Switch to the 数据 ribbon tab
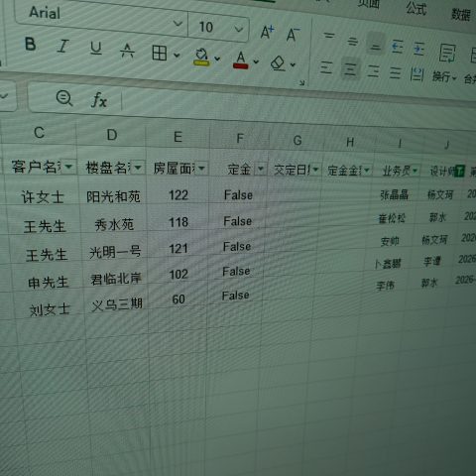This screenshot has height=476, width=476. (x=461, y=14)
